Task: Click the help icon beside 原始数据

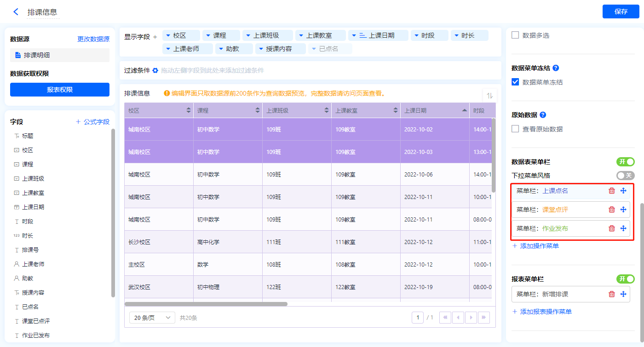Action: click(x=543, y=115)
